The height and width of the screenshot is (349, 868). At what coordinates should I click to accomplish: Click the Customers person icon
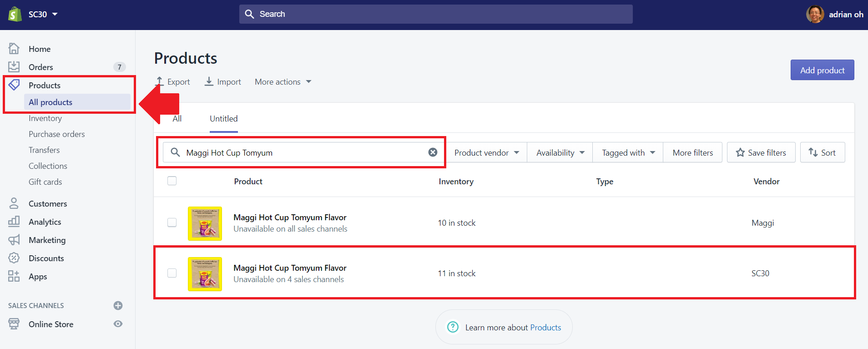(x=14, y=203)
